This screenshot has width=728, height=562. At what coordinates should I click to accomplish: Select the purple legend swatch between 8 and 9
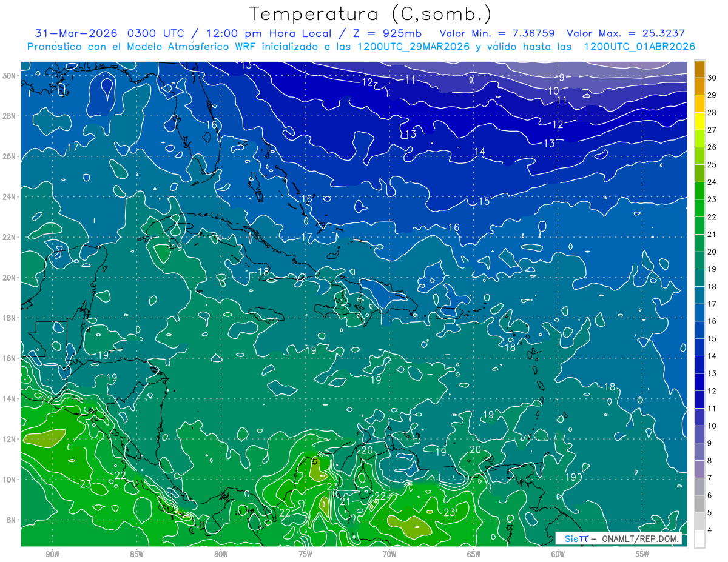pyautogui.click(x=699, y=452)
